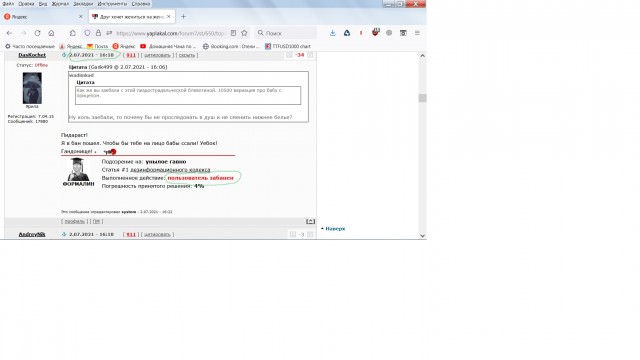640x360 pixels.
Task: Click the Поиск search field
Action: (x=286, y=33)
